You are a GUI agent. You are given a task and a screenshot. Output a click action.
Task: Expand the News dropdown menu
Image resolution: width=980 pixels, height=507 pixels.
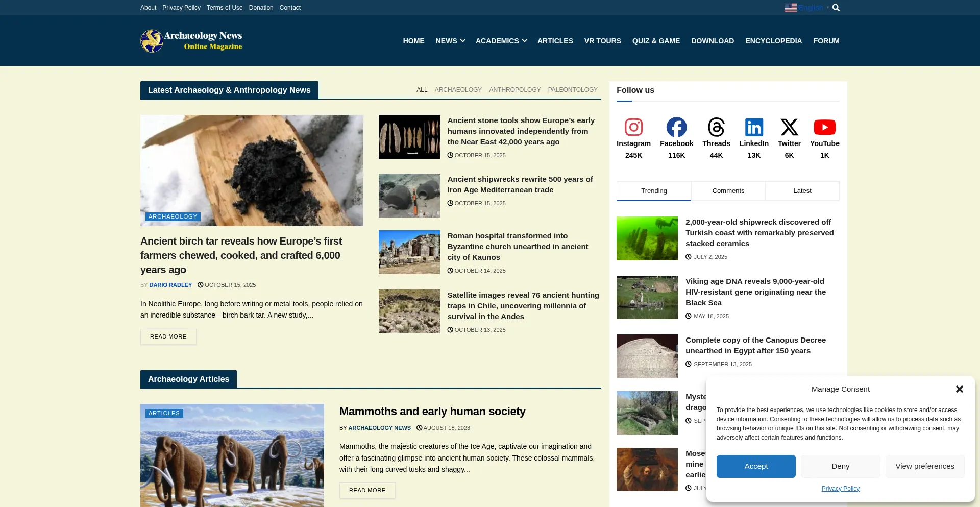(450, 41)
